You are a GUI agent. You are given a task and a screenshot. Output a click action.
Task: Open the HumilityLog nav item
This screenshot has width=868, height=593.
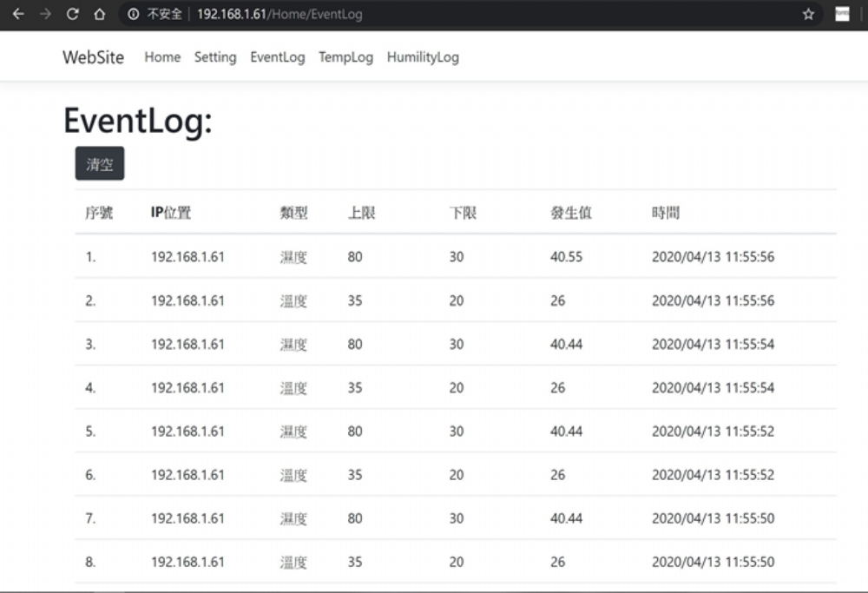tap(423, 57)
